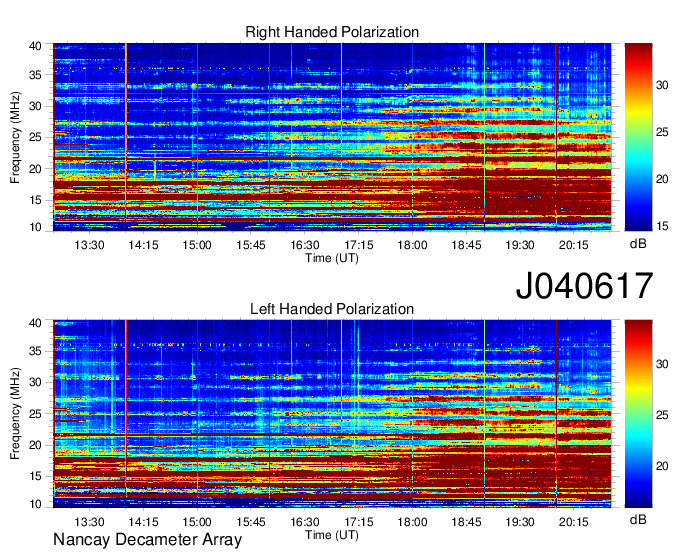
Task: Click the 'dB' unit under bottom color bar
Action: tap(638, 519)
